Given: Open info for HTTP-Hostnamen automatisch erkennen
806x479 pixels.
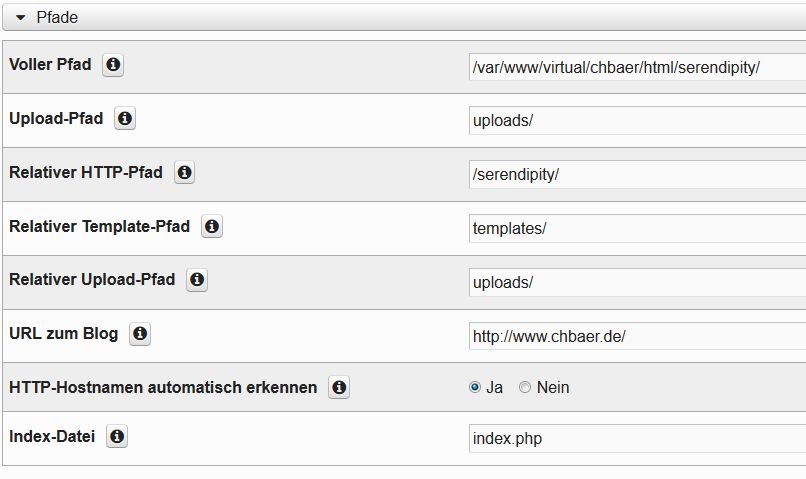Looking at the screenshot, I should pyautogui.click(x=339, y=387).
